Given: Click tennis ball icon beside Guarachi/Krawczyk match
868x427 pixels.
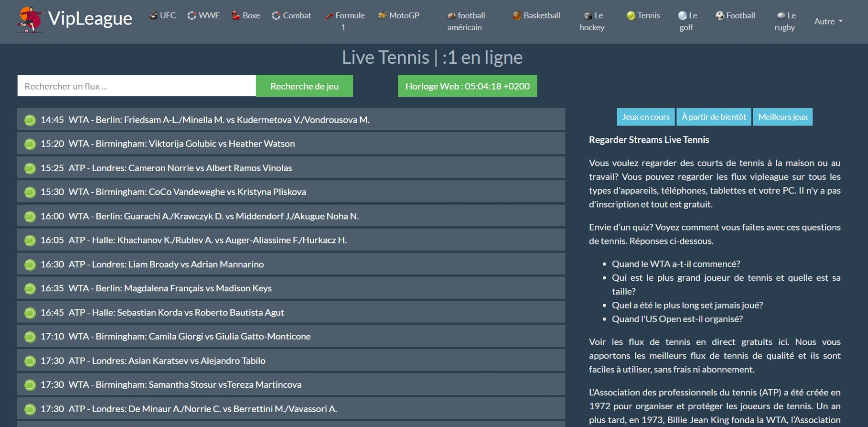Looking at the screenshot, I should (30, 216).
